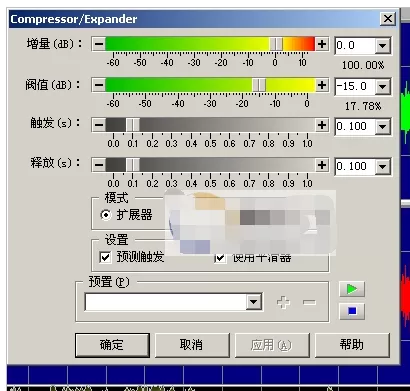The height and width of the screenshot is (391, 410).
Task: Click the plus button for 释放 (s) slider
Action: [322, 165]
